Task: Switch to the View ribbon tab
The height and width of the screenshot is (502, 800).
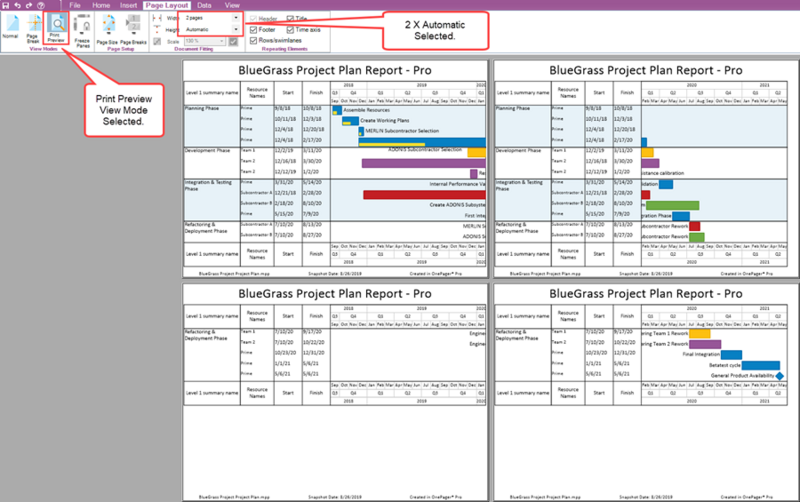Action: pos(232,5)
